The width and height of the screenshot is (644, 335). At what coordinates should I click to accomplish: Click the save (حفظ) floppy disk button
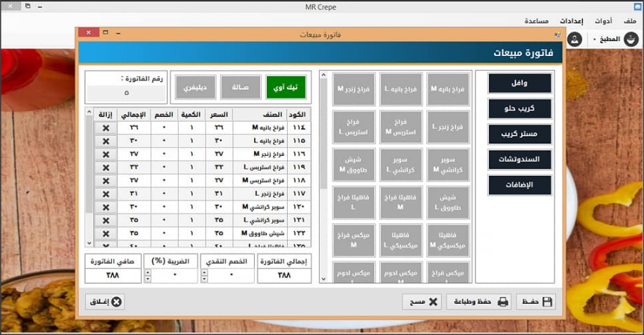coord(536,301)
